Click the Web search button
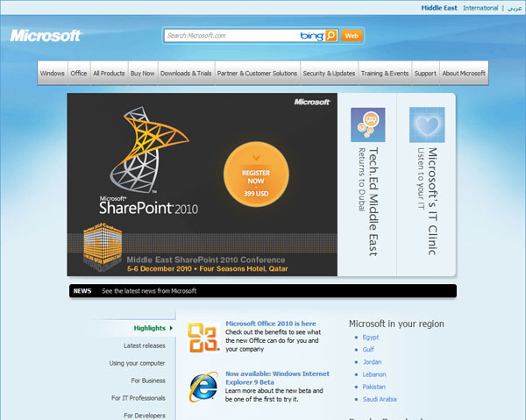526x420 pixels. pyautogui.click(x=352, y=36)
